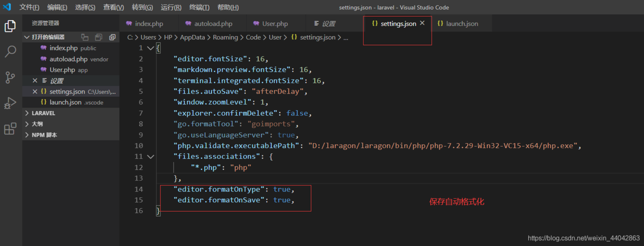
Task: Select autoload.php vendor in open editors
Action: [x=71, y=59]
